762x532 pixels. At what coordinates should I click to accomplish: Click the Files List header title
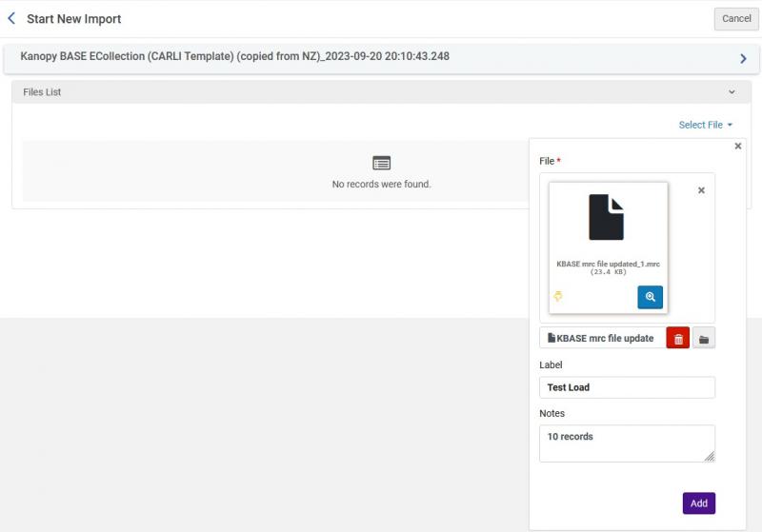point(42,92)
